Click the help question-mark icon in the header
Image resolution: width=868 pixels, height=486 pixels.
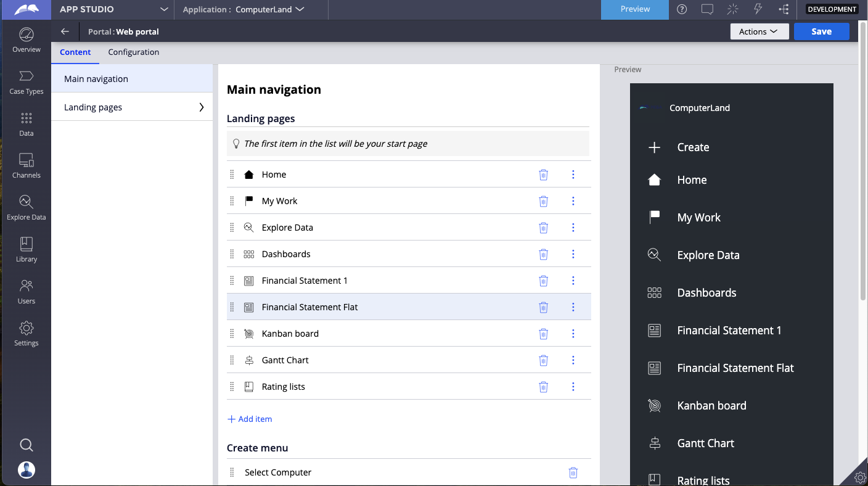[x=681, y=9]
